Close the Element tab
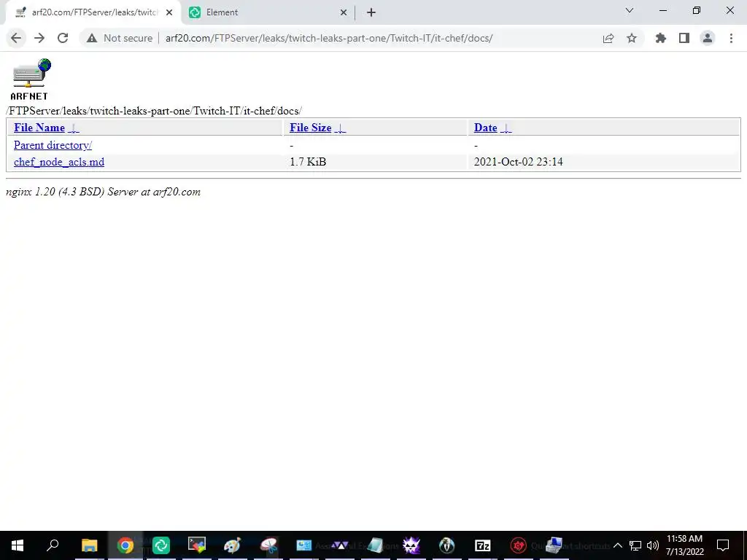The image size is (747, 560). pyautogui.click(x=344, y=12)
